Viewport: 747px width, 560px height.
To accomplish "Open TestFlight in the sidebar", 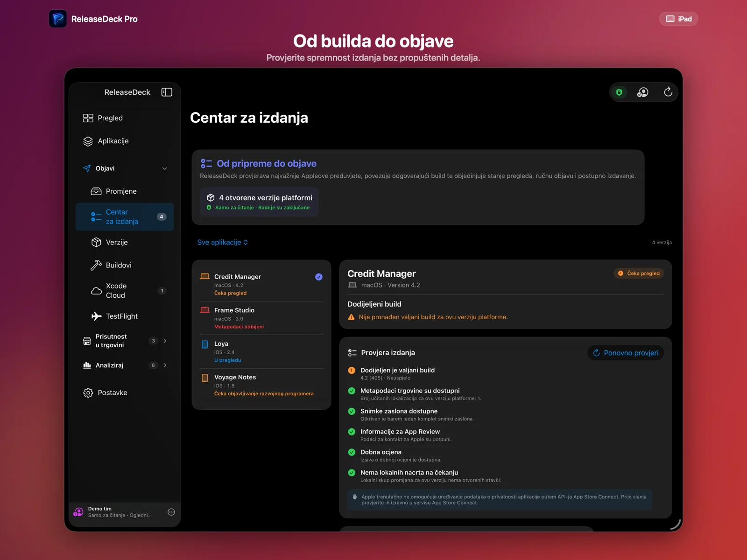I will 125,316.
